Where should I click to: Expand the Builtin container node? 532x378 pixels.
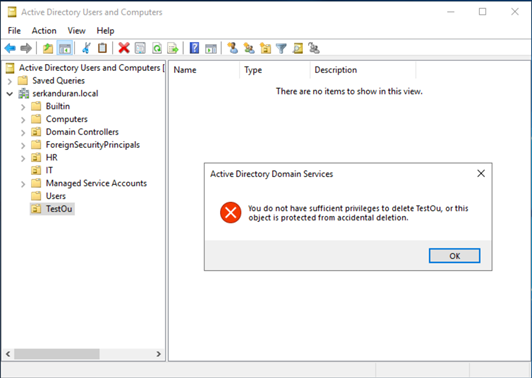tap(23, 107)
